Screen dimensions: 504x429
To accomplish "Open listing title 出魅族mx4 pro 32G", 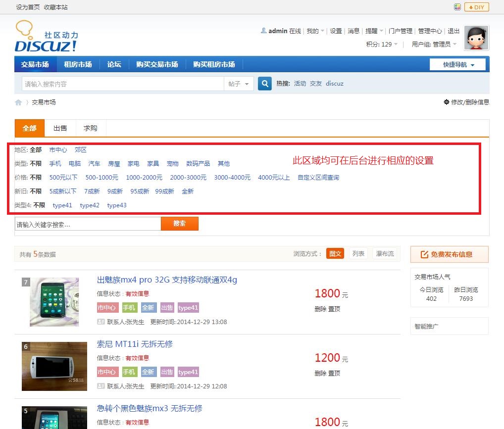I will pyautogui.click(x=167, y=280).
